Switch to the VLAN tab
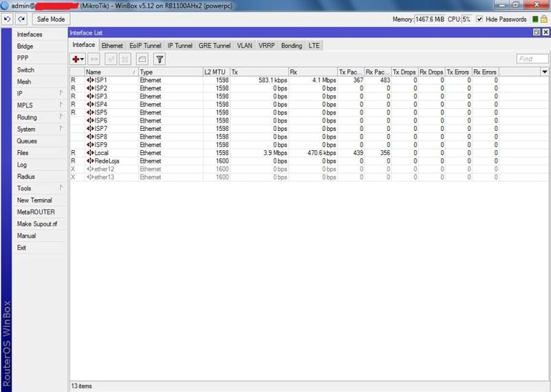 tap(245, 45)
